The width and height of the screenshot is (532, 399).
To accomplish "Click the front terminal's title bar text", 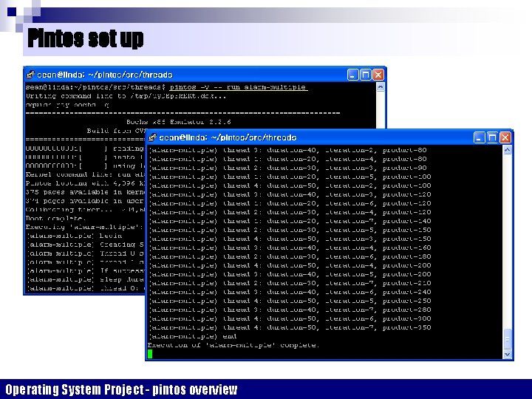I will coord(228,137).
